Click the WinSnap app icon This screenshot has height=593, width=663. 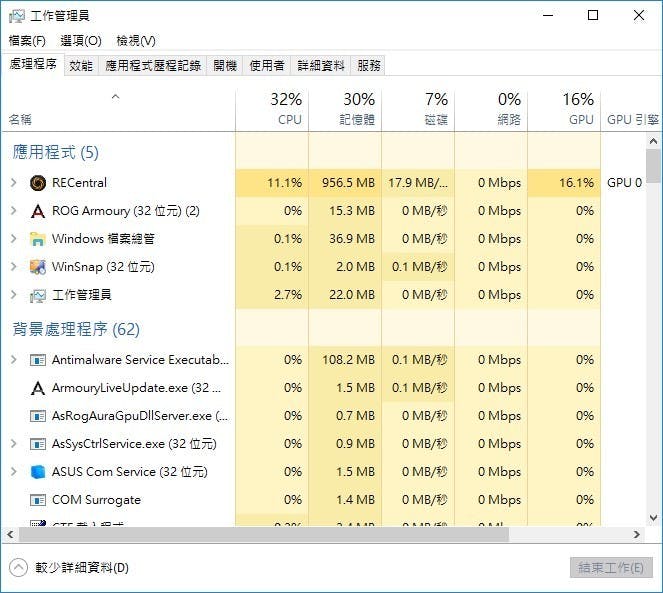click(38, 267)
